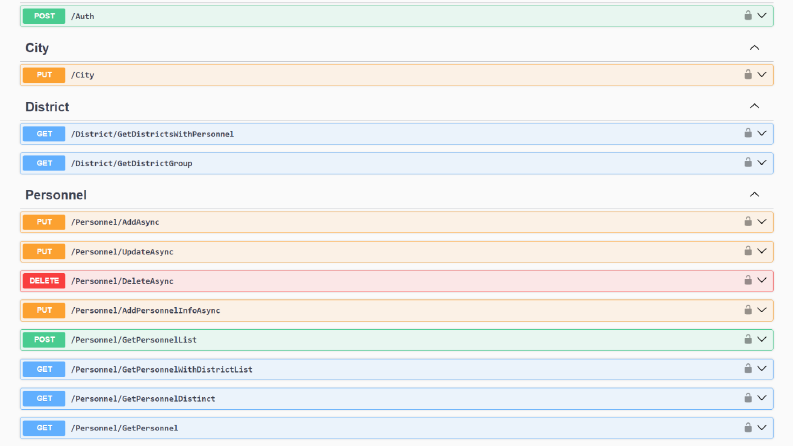Collapse the District section with its arrow
Screen dimensions: 793x446
coord(755,106)
